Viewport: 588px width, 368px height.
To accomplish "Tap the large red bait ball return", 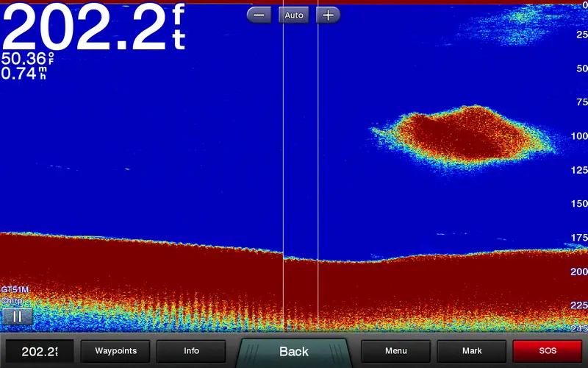I will tap(463, 135).
